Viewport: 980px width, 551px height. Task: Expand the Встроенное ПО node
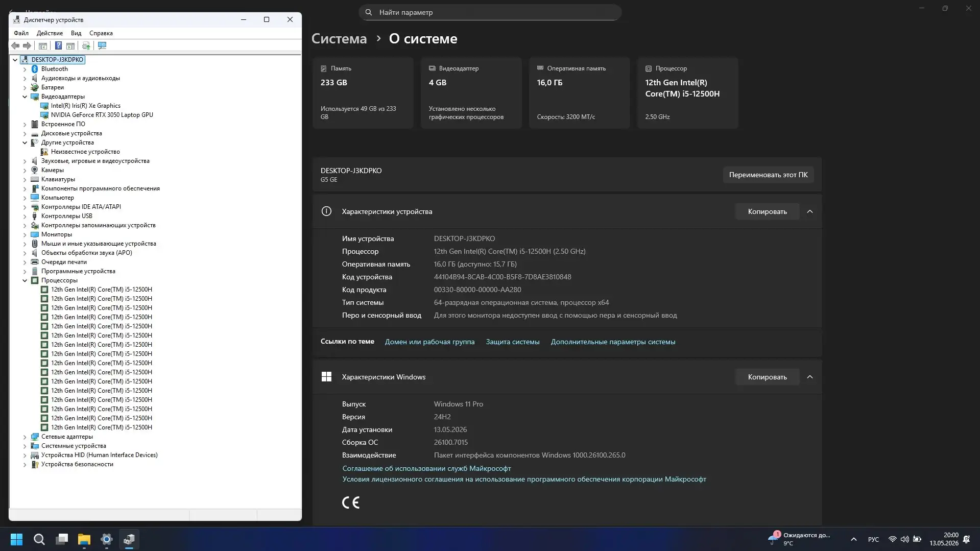(25, 124)
